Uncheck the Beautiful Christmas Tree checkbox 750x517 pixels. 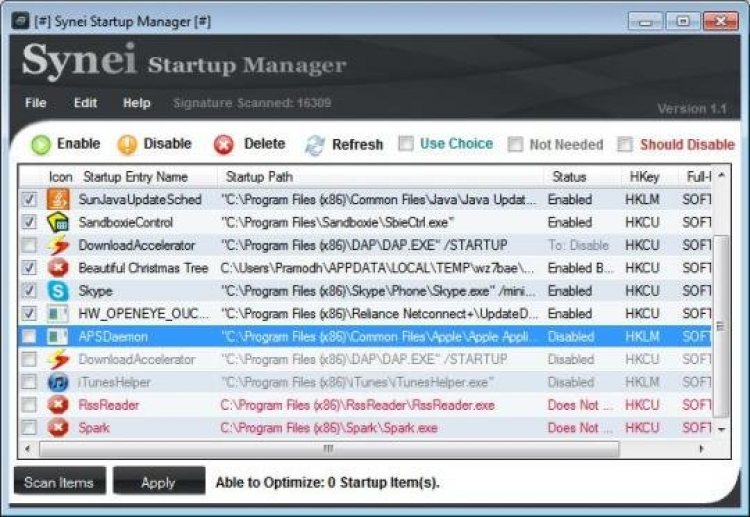coord(29,268)
